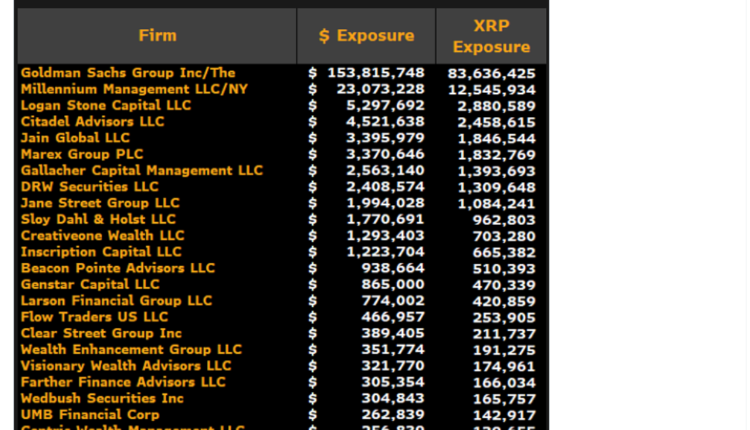Screen dimensions: 750x430
Task: Click on Jane Street Group LLC
Action: pos(100,203)
